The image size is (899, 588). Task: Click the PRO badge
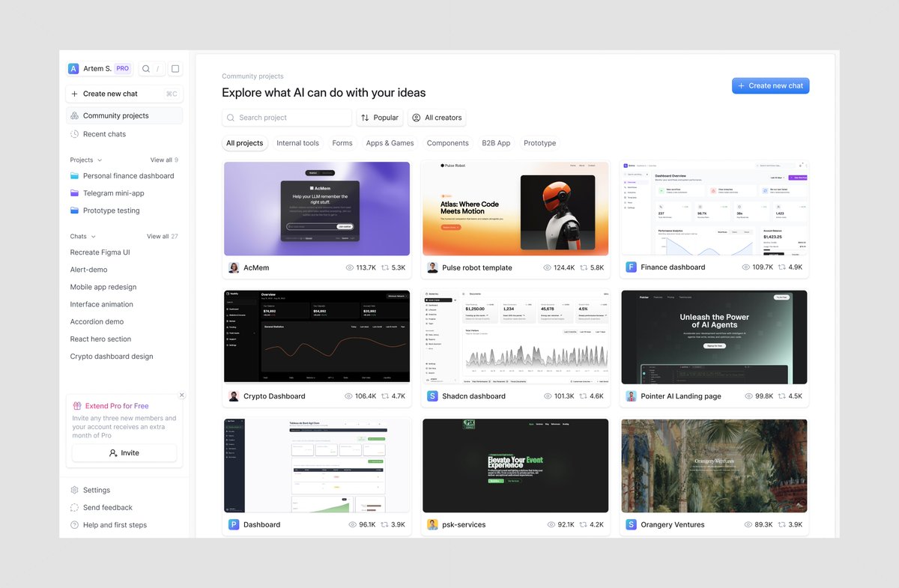tap(123, 69)
